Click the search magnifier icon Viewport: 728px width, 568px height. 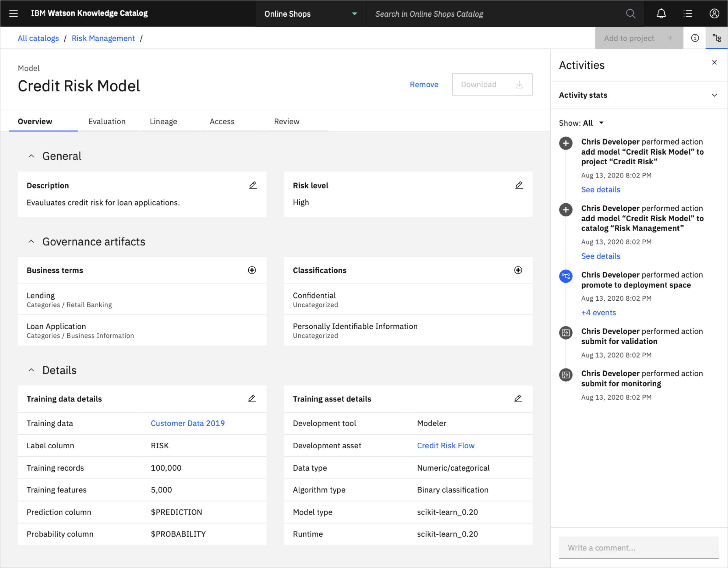[x=630, y=14]
